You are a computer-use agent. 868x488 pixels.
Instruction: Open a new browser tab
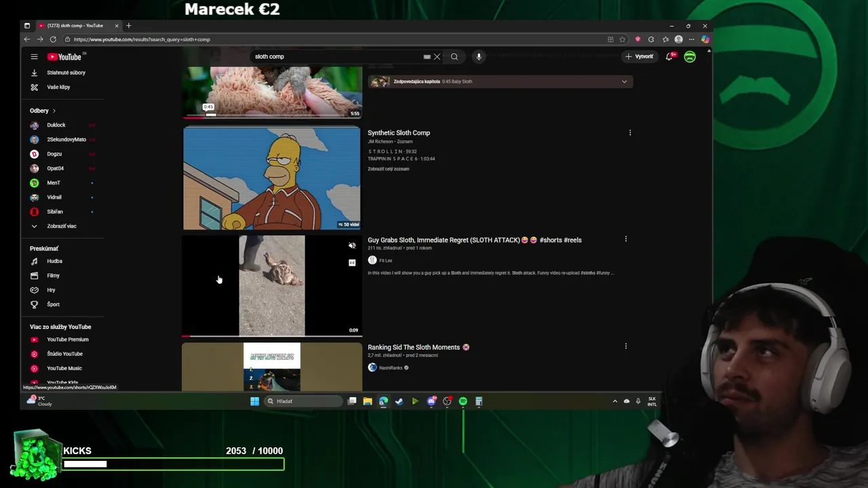[x=128, y=26]
